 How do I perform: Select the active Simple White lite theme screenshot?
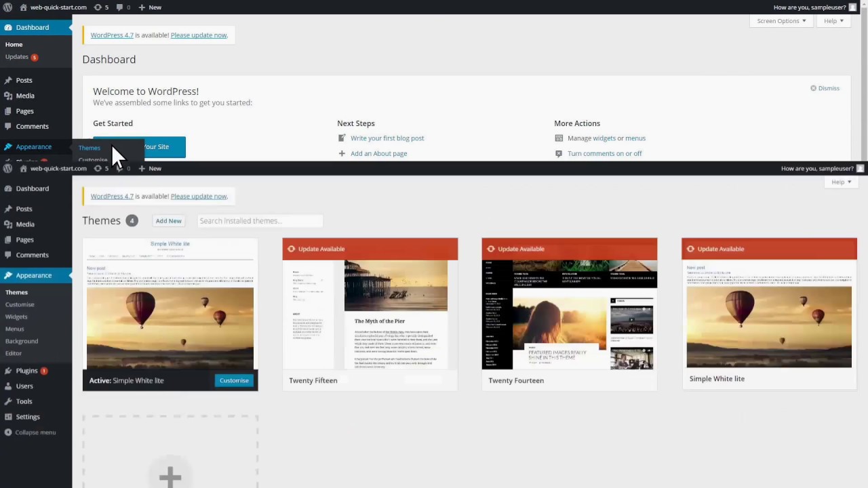point(170,304)
